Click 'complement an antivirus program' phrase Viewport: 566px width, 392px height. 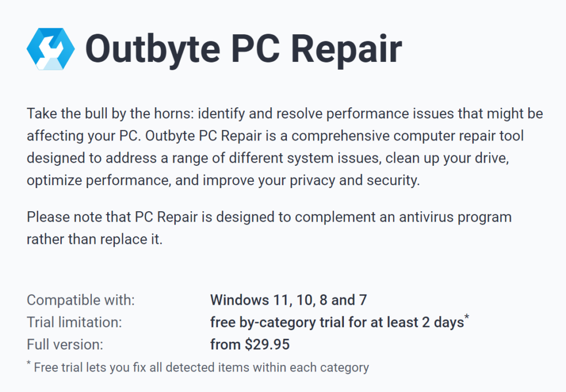point(403,217)
